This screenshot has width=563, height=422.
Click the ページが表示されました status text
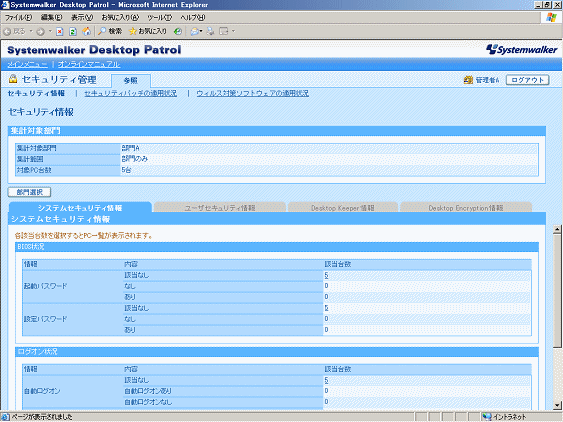point(42,417)
